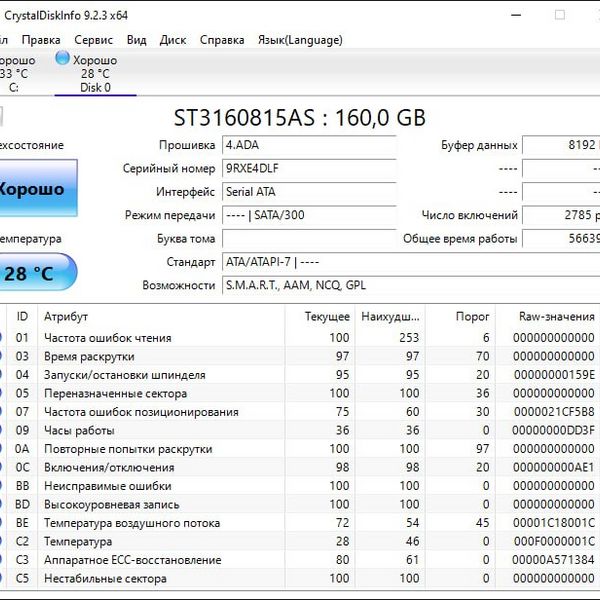Click raw value 000000000AE1

pyautogui.click(x=554, y=468)
